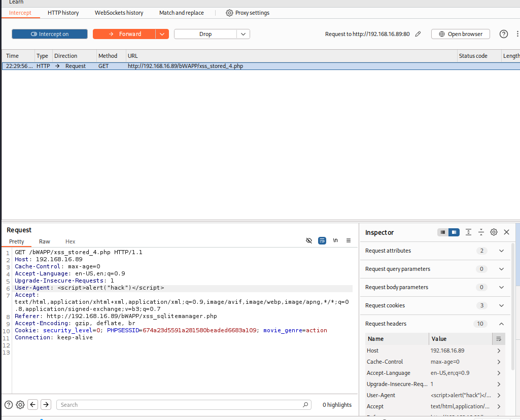Click the Value column header in Inspector

[x=460, y=339]
